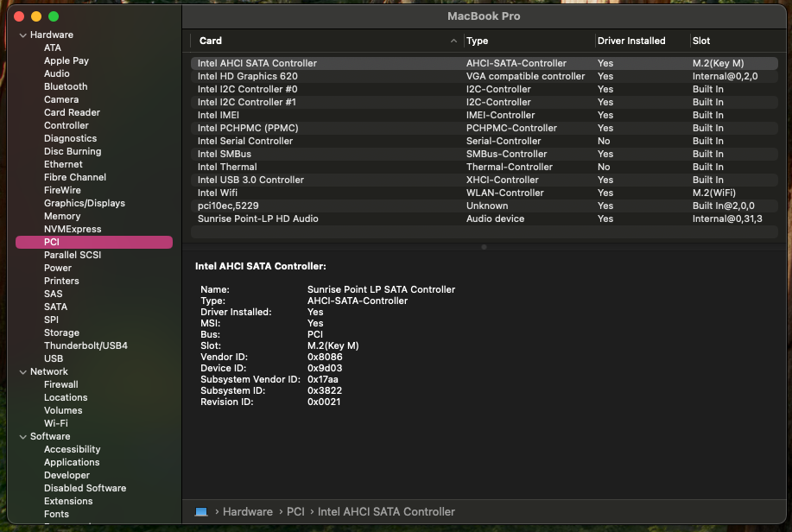
Task: Sort table by Type column header
Action: pyautogui.click(x=529, y=41)
